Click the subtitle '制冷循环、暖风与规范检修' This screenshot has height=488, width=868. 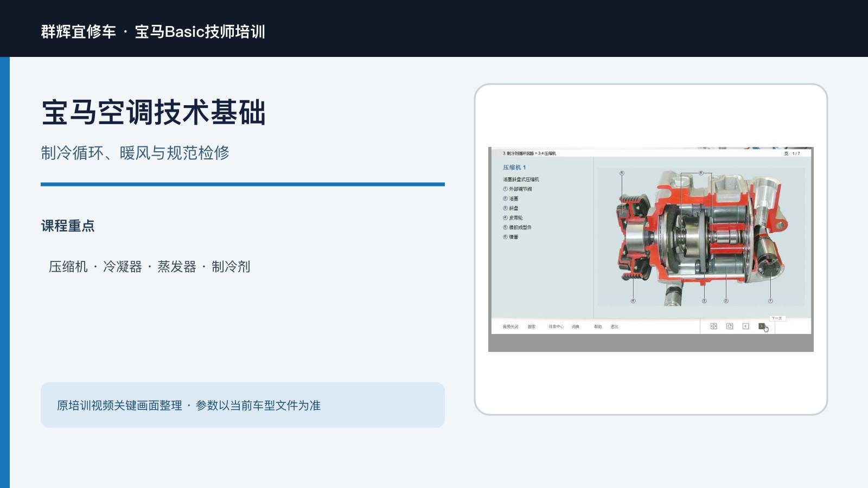coord(135,153)
